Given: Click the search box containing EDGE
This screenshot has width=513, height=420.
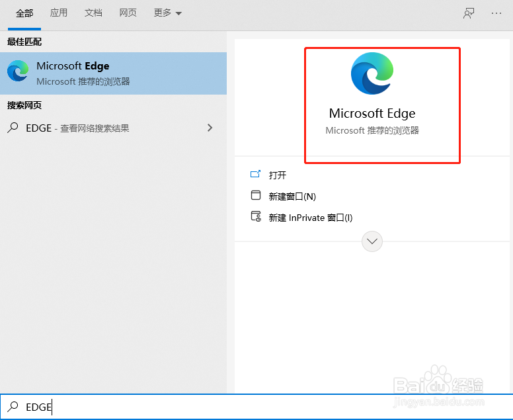Looking at the screenshot, I should click(256, 407).
